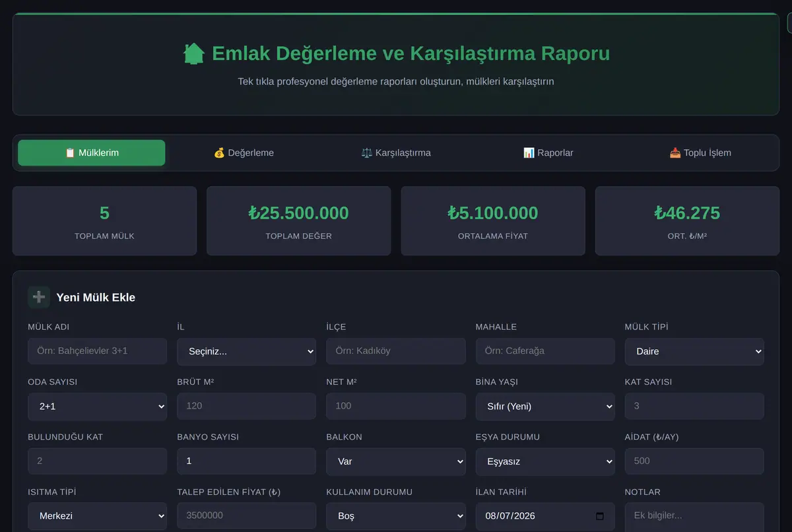Click the Yeni Mülk Ekle heading

(x=96, y=298)
